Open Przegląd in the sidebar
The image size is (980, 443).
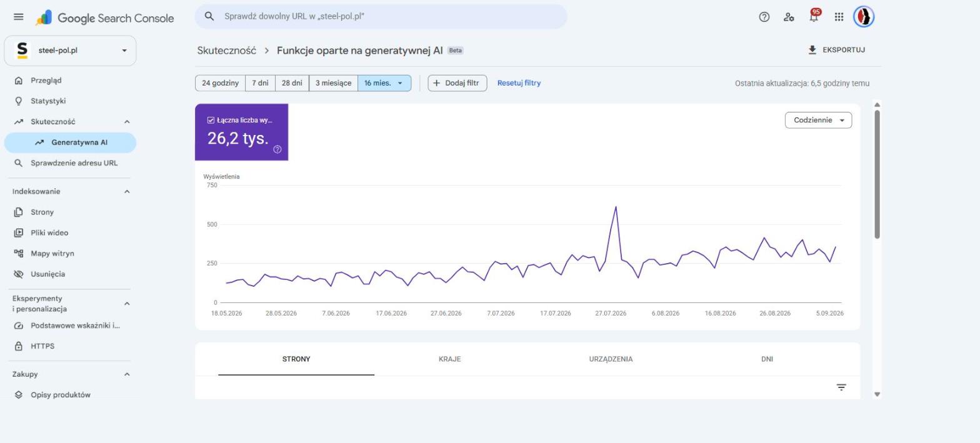[70, 81]
